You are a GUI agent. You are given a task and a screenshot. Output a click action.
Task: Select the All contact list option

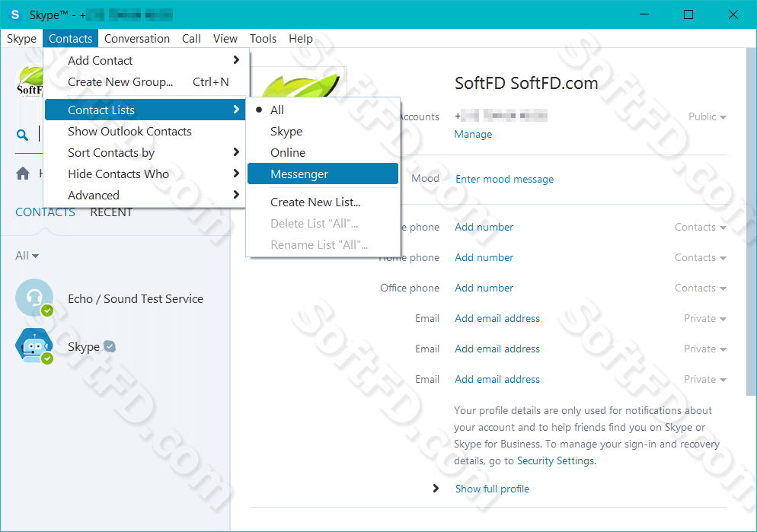(x=323, y=110)
